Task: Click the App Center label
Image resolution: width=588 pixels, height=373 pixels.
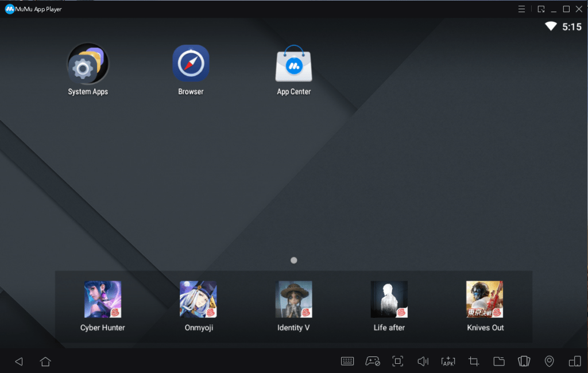Action: (x=293, y=92)
